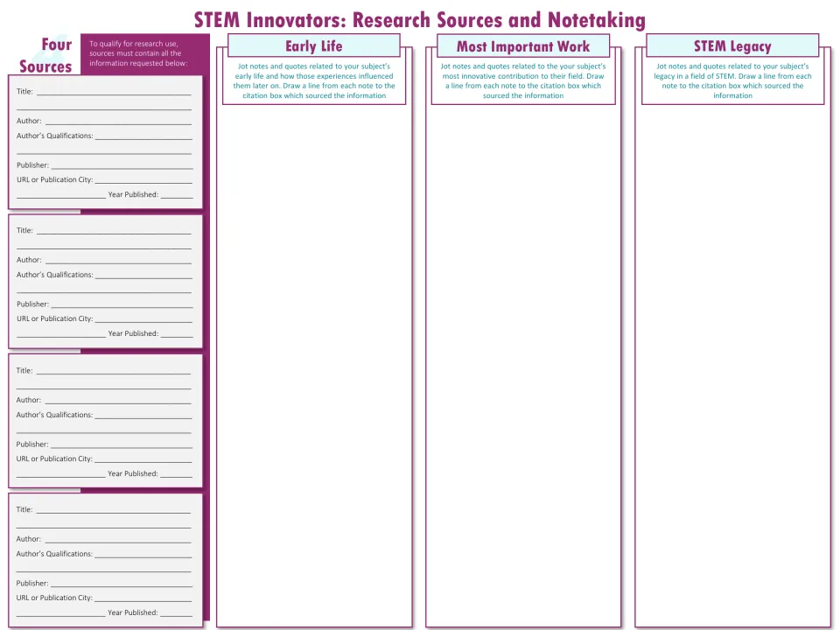
Task: Click the Author line in the second source box
Action: pos(118,260)
